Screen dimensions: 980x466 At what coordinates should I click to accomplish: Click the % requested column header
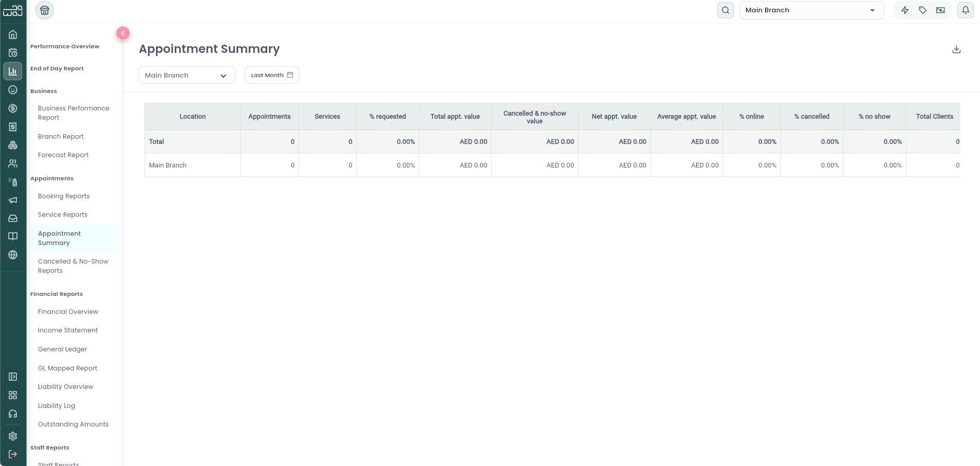[388, 117]
